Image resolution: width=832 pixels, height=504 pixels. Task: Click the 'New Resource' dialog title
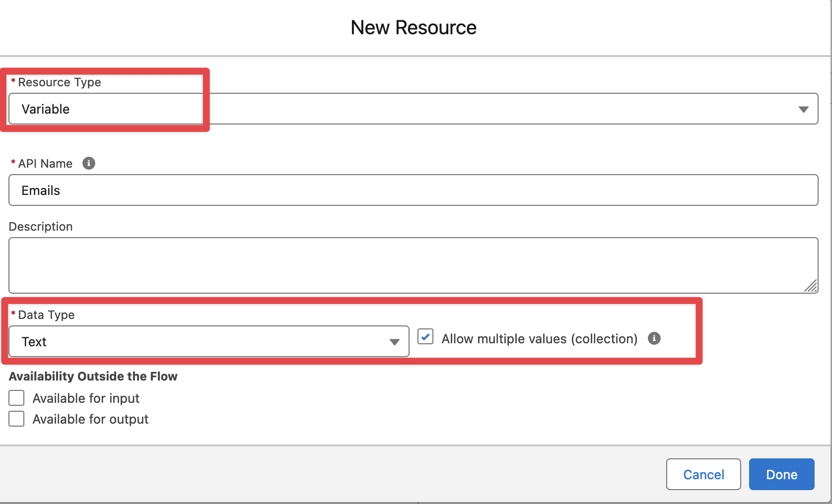pos(414,28)
